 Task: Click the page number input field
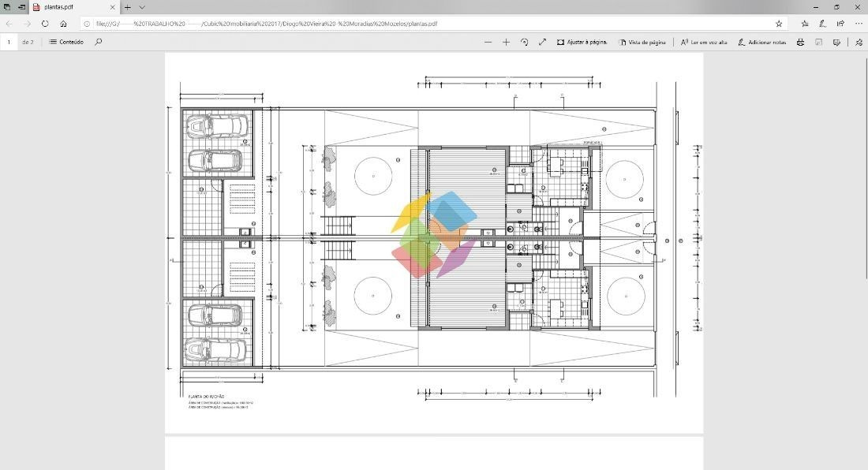9,42
